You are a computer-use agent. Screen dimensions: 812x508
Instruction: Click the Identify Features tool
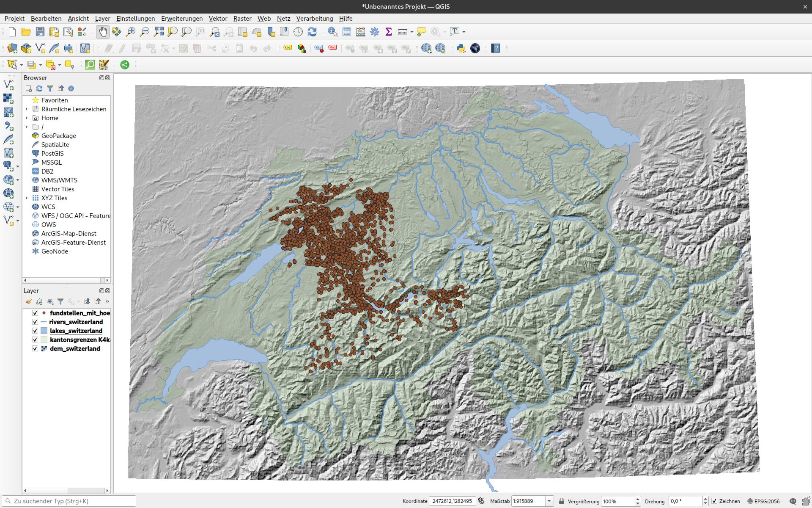(x=332, y=32)
